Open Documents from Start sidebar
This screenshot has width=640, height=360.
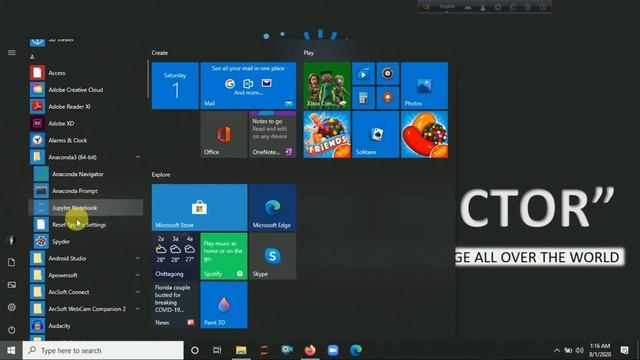coord(11,262)
